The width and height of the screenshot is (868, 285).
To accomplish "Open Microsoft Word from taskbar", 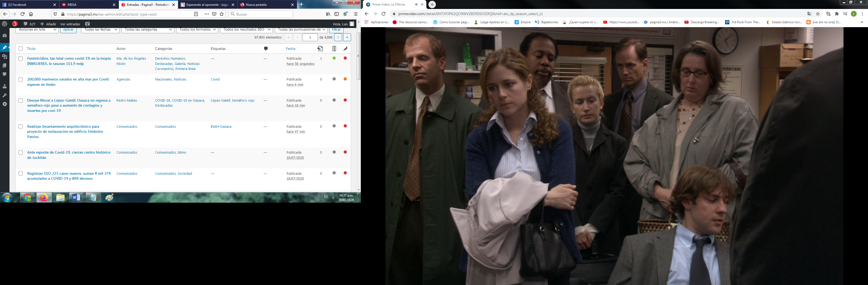I will coord(76,197).
